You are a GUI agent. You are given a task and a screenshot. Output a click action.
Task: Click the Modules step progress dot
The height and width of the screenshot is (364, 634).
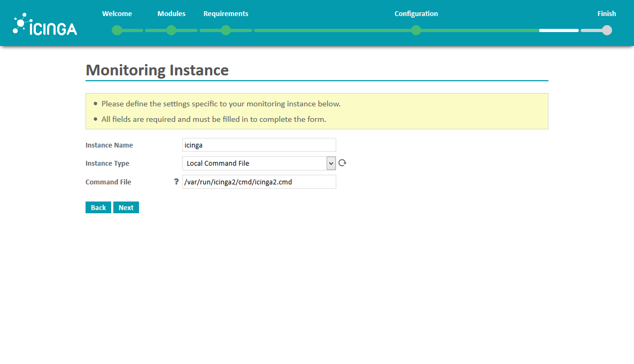click(172, 30)
